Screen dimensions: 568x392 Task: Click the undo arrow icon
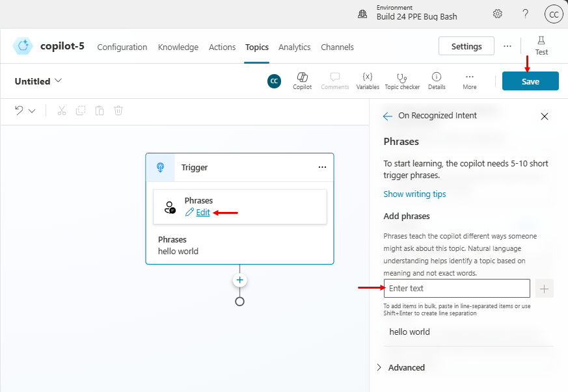(x=19, y=111)
